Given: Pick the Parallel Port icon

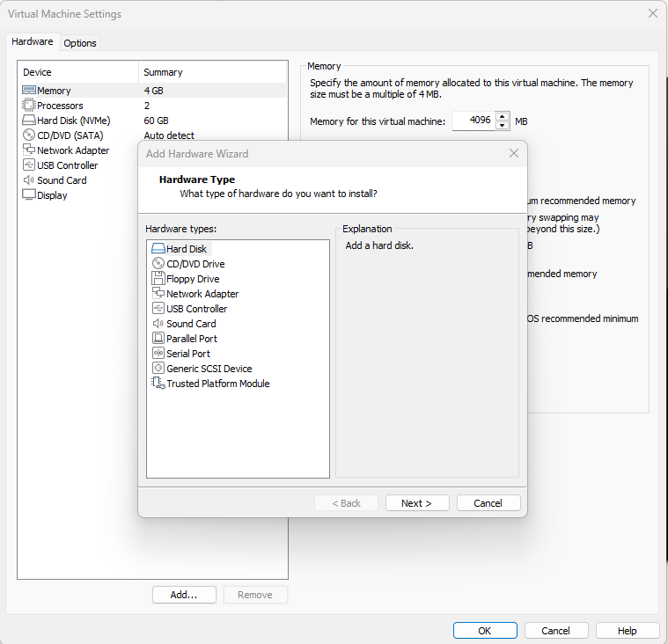Looking at the screenshot, I should click(158, 339).
